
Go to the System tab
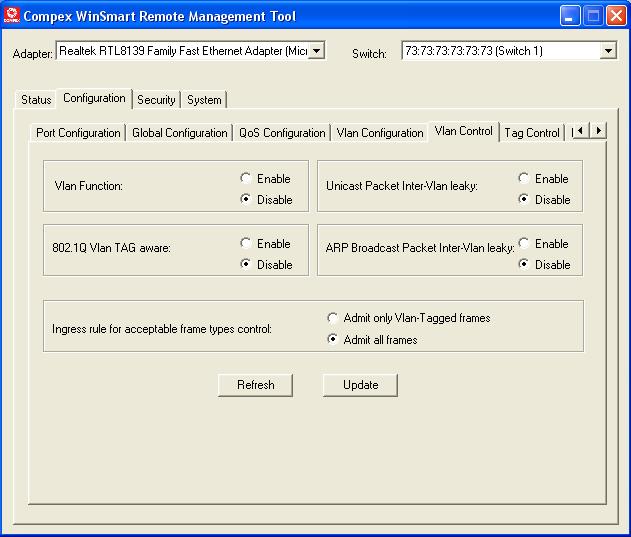(x=204, y=100)
